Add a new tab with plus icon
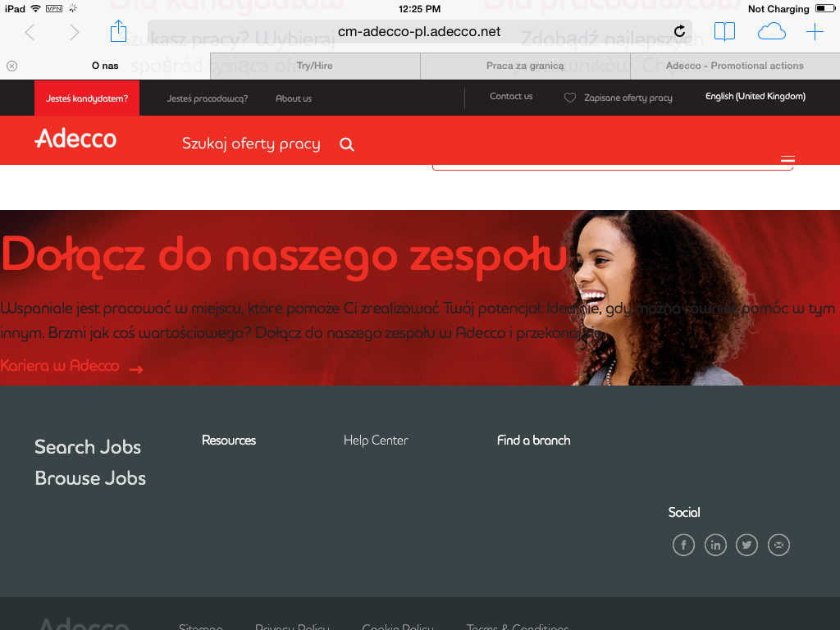Viewport: 840px width, 630px height. (815, 32)
